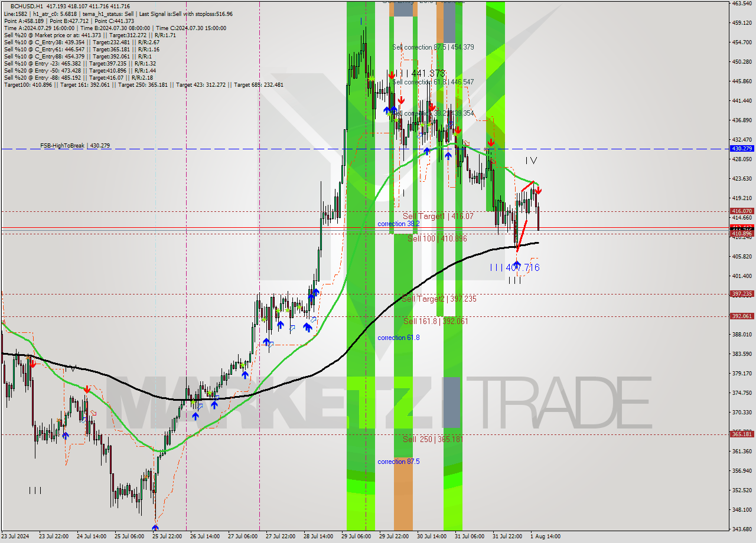
Task: Click the FSB-HighToBreak | 430.279 label
Action: coord(75,145)
